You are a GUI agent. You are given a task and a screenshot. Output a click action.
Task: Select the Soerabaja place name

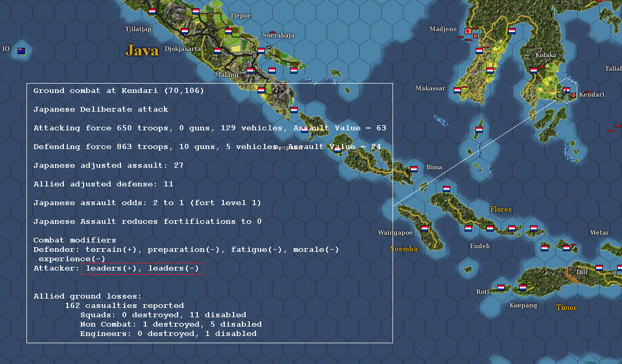pos(278,35)
